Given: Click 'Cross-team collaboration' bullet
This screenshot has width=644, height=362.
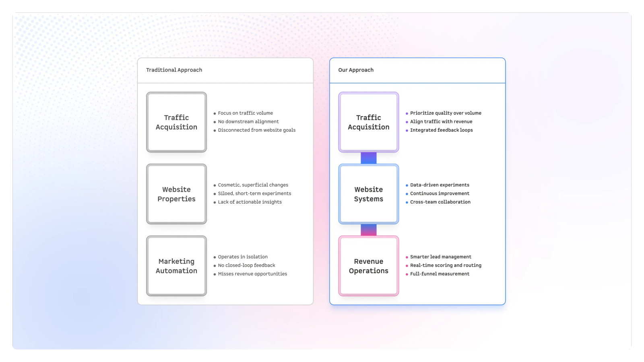Looking at the screenshot, I should 438,202.
